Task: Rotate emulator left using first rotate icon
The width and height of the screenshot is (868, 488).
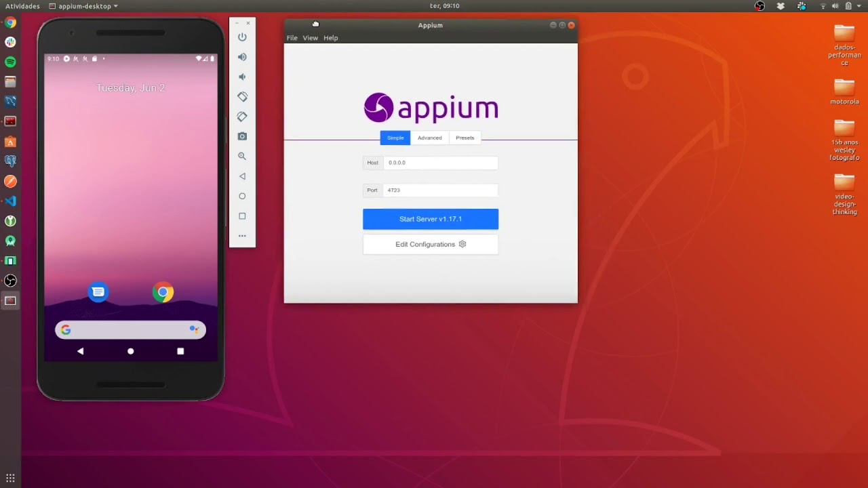Action: point(242,97)
